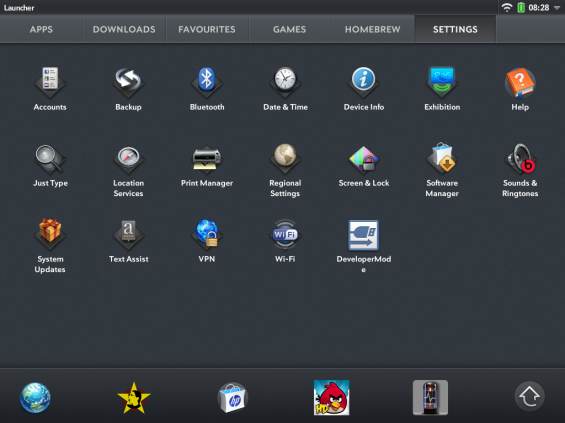Switch to the GAMES tab
565x423 pixels.
coord(289,29)
